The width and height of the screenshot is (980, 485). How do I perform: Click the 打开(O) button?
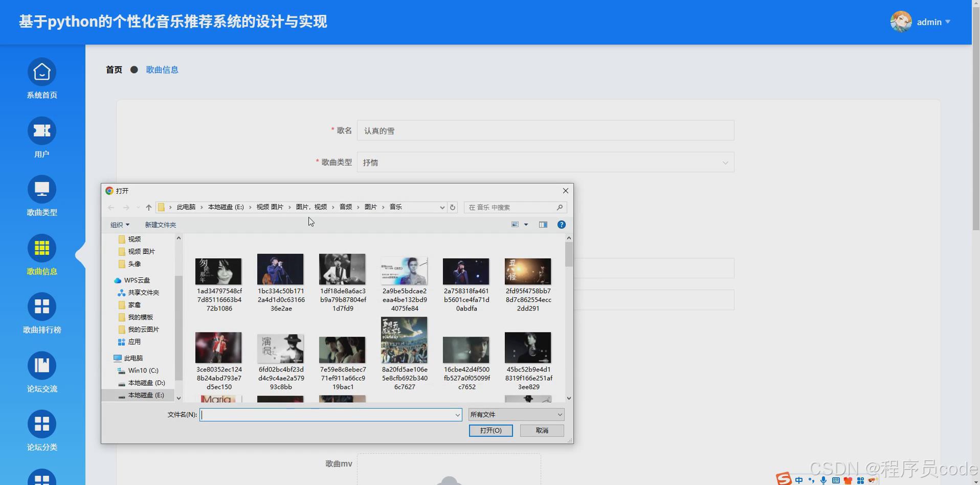490,430
